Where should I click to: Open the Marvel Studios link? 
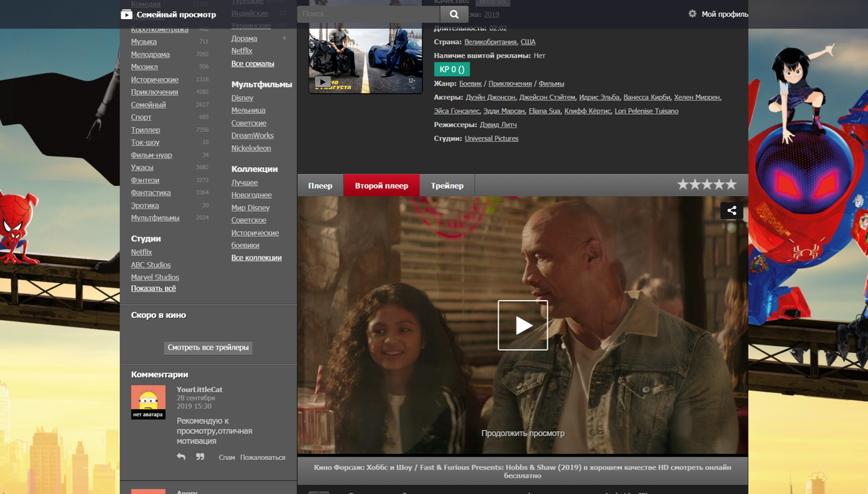(155, 277)
